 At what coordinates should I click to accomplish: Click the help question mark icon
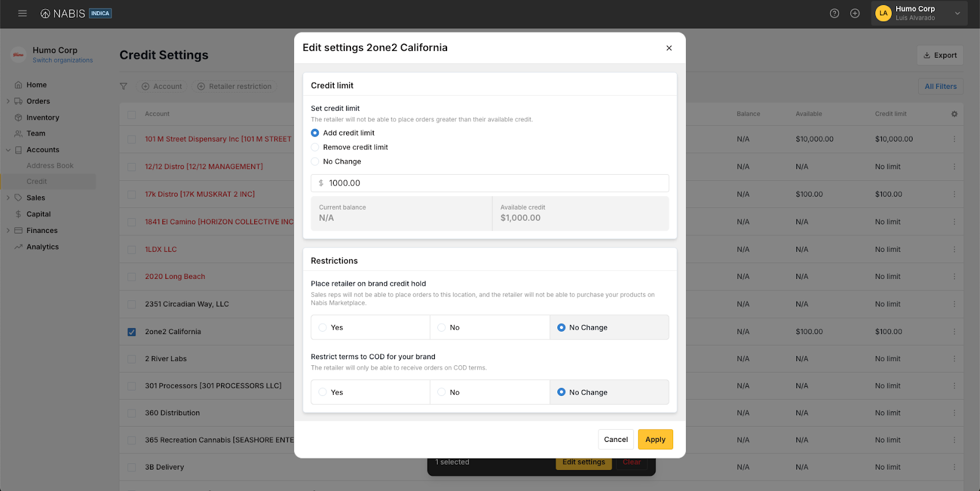click(834, 13)
